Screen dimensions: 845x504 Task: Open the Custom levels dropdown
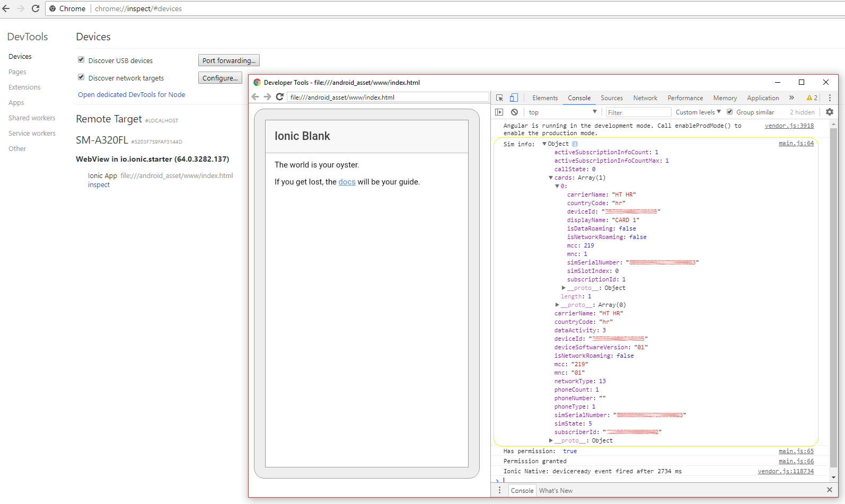pos(698,112)
